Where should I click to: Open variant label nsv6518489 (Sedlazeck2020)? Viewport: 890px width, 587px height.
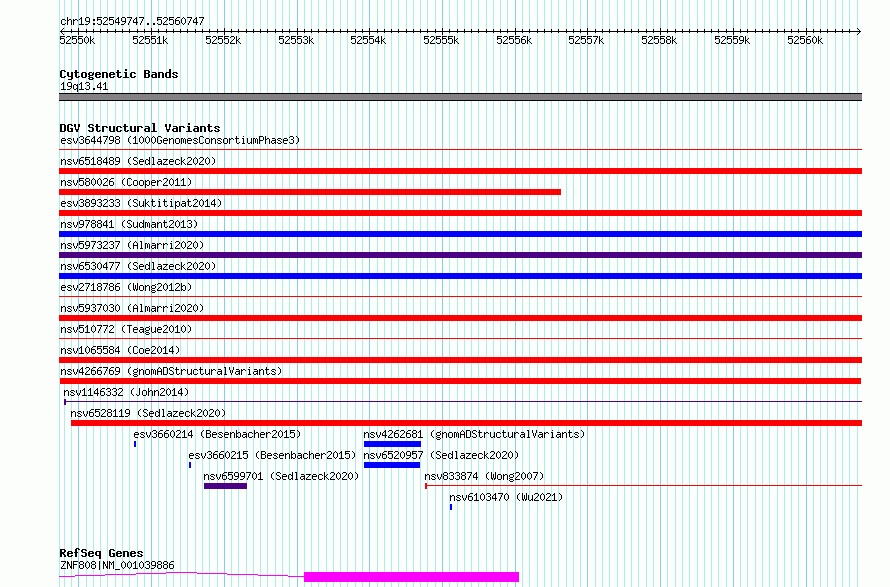click(x=138, y=161)
